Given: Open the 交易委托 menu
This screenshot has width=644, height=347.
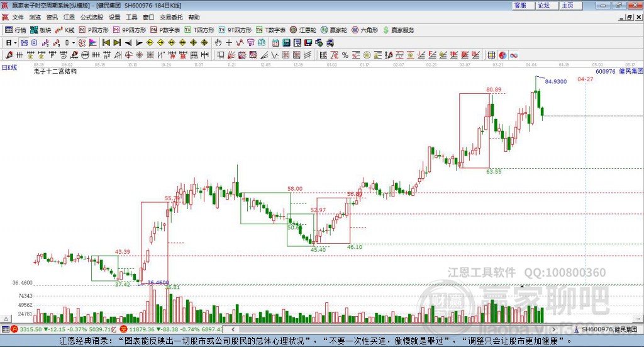Looking at the screenshot, I should tap(171, 17).
